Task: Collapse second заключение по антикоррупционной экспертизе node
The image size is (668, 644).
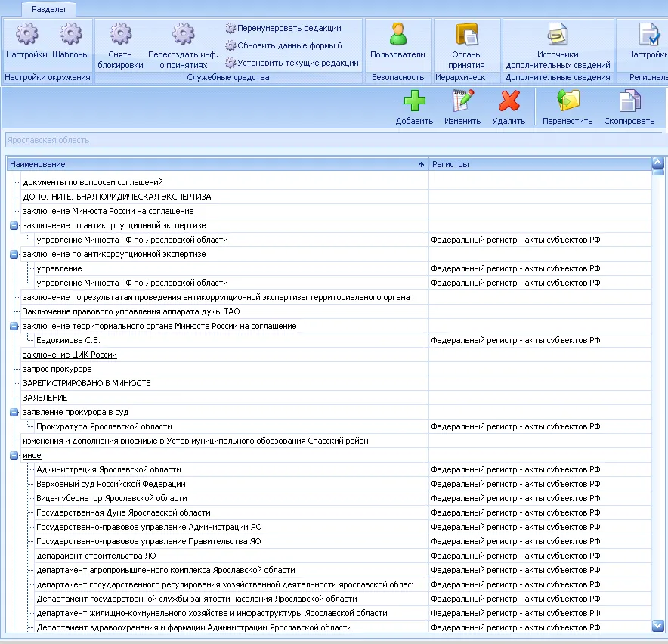Action: [14, 255]
